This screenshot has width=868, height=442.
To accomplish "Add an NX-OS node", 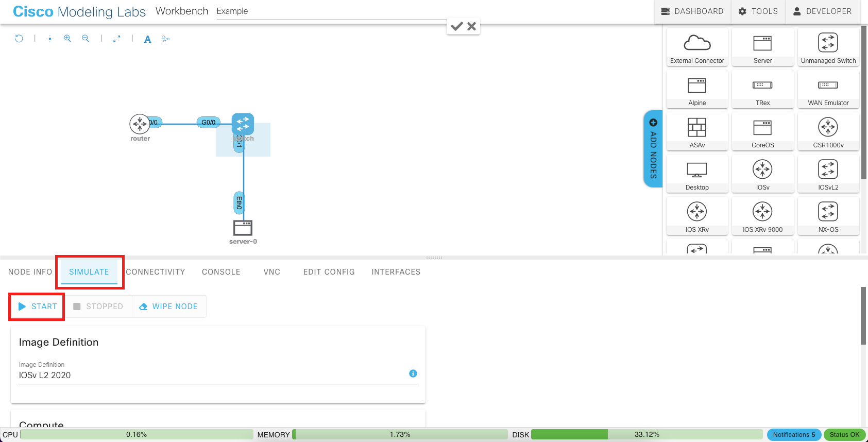I will [828, 216].
